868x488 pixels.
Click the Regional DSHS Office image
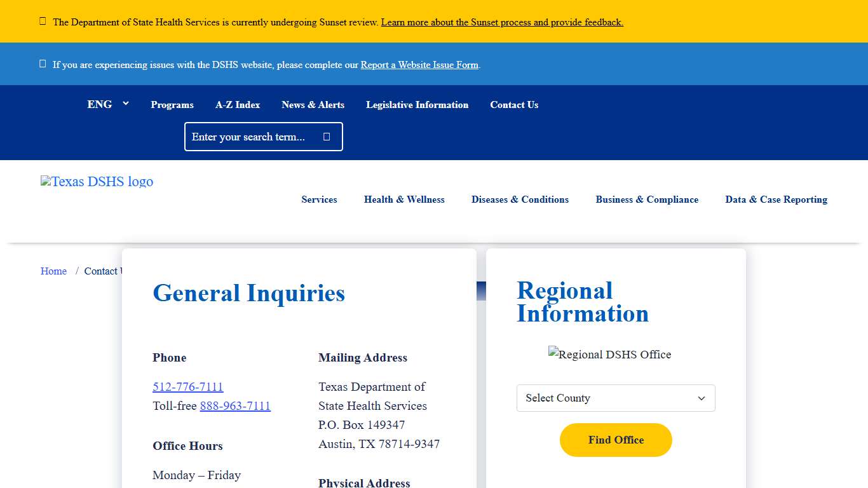click(609, 355)
